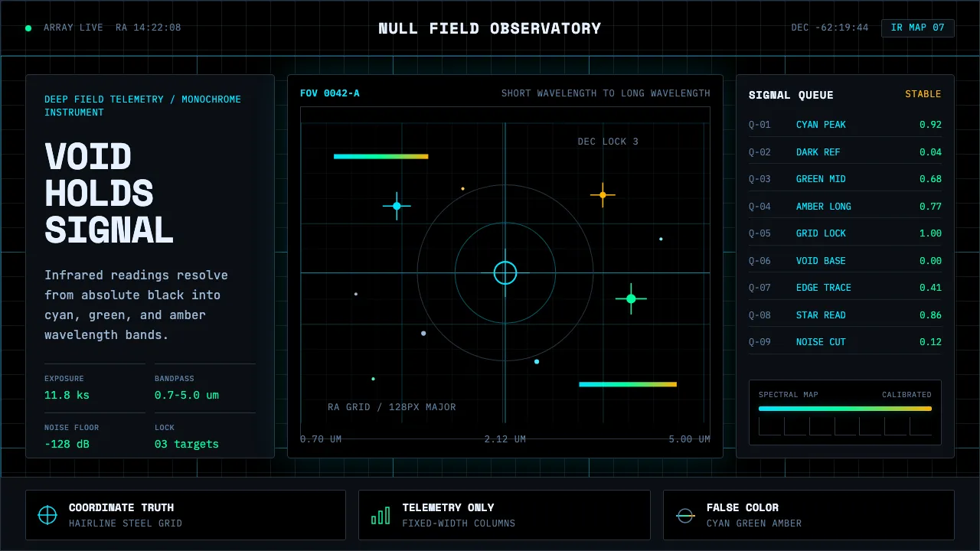The image size is (980, 551).
Task: Click the IR MAP 07 badge
Action: click(918, 28)
